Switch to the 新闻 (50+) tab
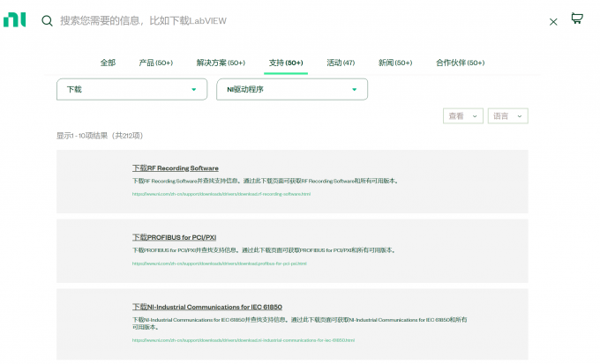The image size is (600, 364). click(x=395, y=63)
